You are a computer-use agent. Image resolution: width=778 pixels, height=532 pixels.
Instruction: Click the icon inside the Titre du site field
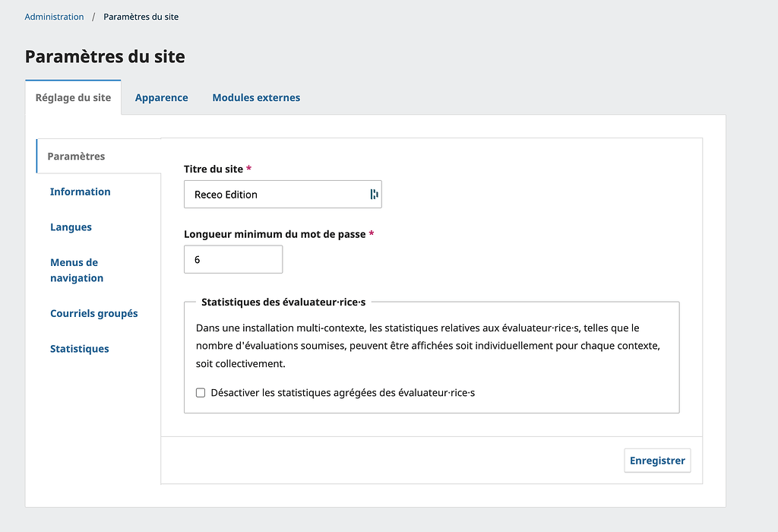[x=374, y=195]
